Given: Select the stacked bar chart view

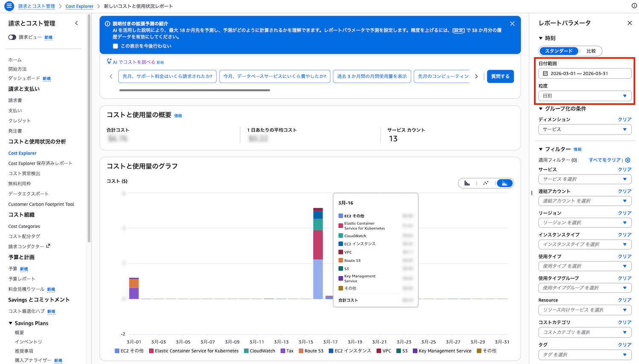Looking at the screenshot, I should point(504,183).
